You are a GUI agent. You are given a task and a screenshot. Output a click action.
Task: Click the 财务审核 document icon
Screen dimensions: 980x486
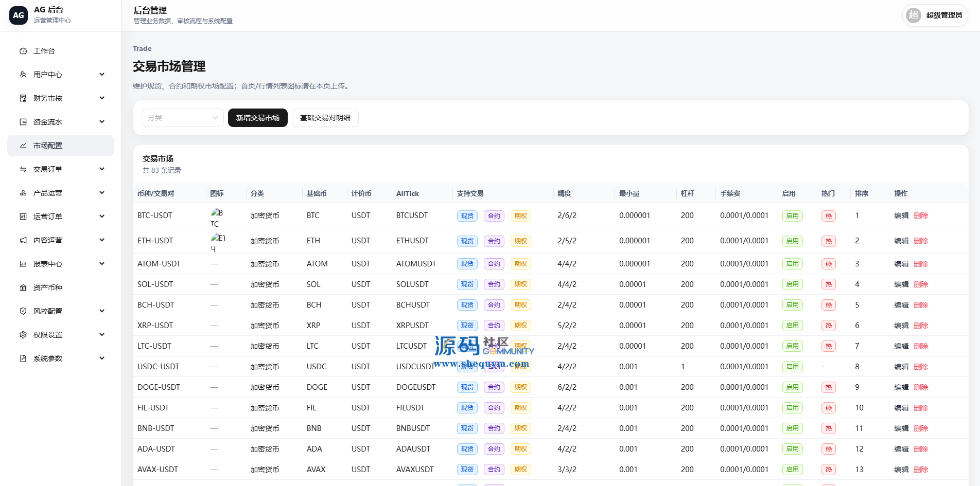(x=23, y=98)
